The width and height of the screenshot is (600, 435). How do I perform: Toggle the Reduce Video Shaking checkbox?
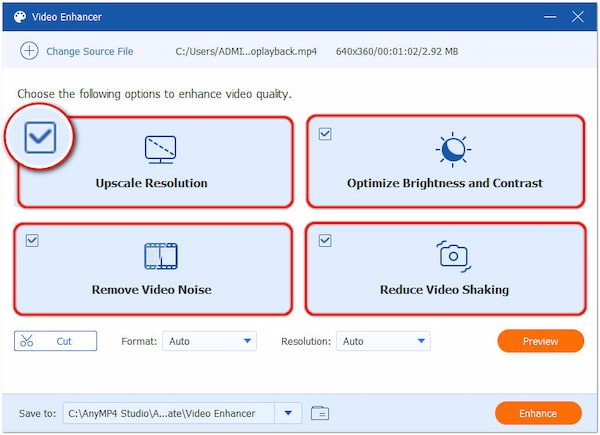pos(325,241)
